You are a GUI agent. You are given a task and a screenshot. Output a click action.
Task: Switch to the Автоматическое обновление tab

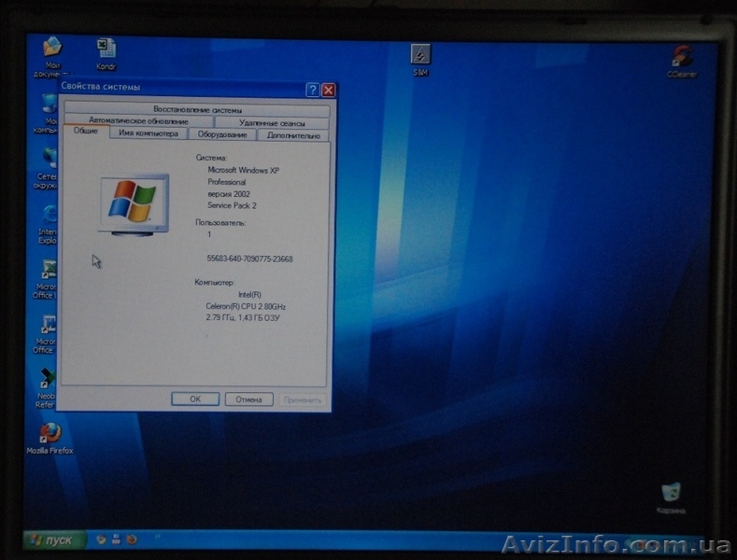click(x=138, y=121)
